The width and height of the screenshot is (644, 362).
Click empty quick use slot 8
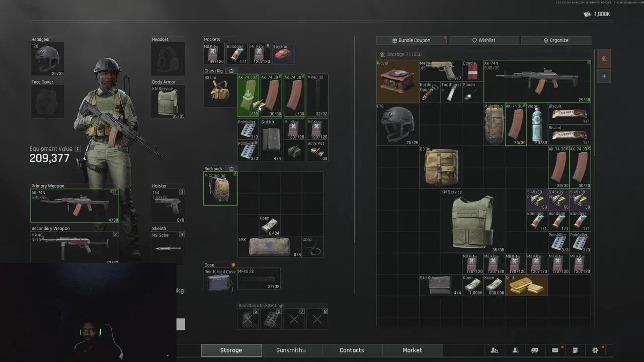point(317,319)
